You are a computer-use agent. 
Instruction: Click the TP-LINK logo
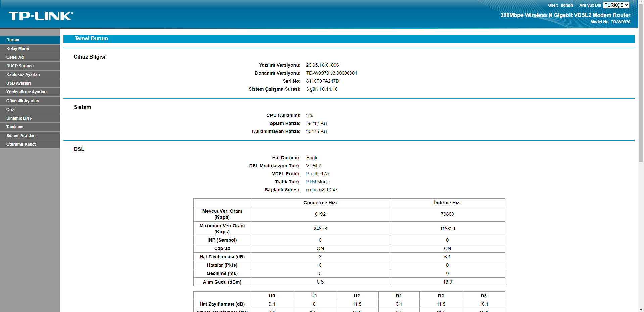pos(41,16)
